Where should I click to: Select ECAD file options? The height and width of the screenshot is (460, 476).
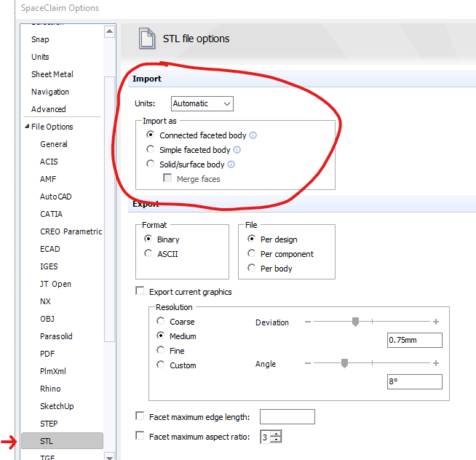coord(50,249)
